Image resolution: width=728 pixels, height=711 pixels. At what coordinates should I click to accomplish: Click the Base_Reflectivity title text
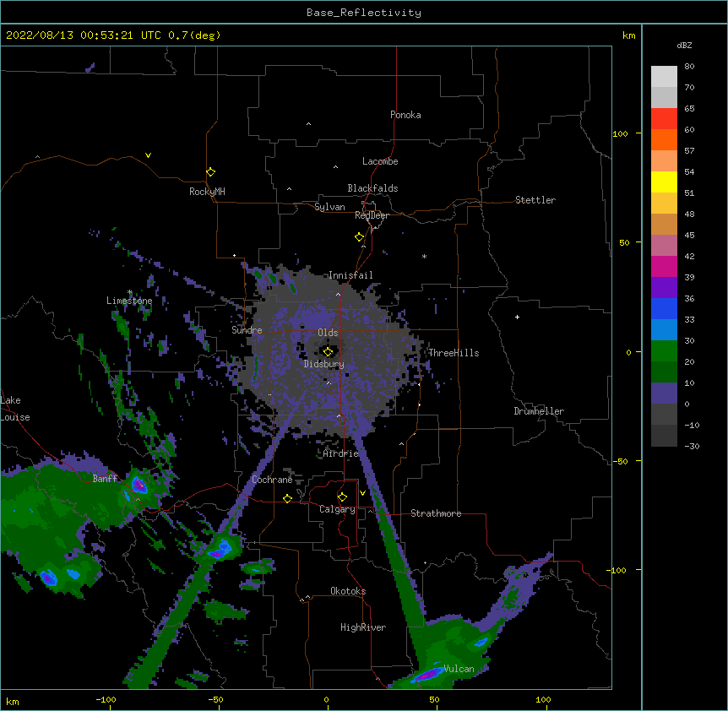[364, 13]
